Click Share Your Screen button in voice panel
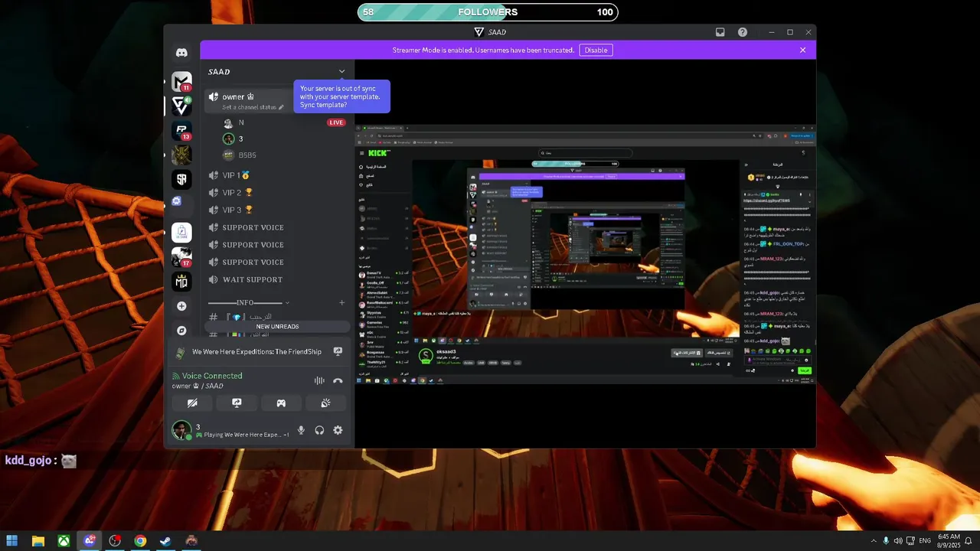This screenshot has width=980, height=551. pos(237,403)
